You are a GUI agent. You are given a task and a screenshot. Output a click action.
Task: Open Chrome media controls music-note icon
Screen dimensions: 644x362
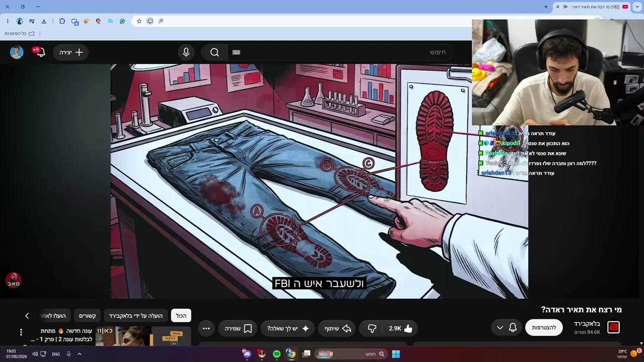point(32,21)
